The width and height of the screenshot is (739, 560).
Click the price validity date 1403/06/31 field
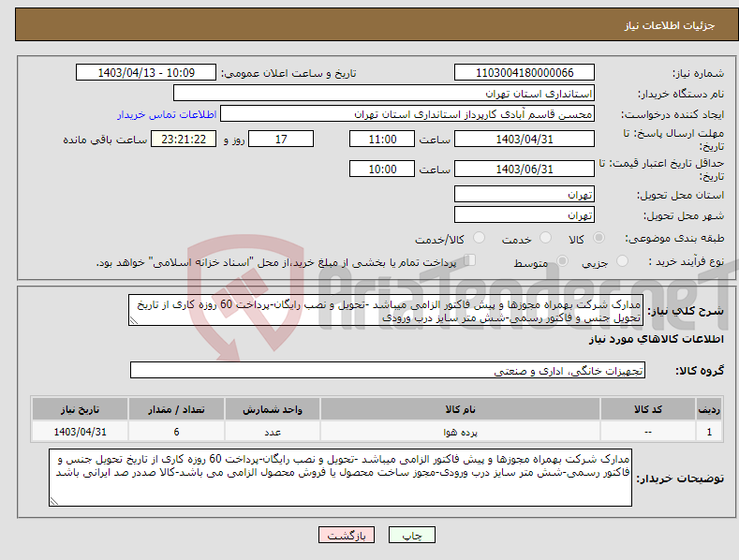click(x=525, y=169)
